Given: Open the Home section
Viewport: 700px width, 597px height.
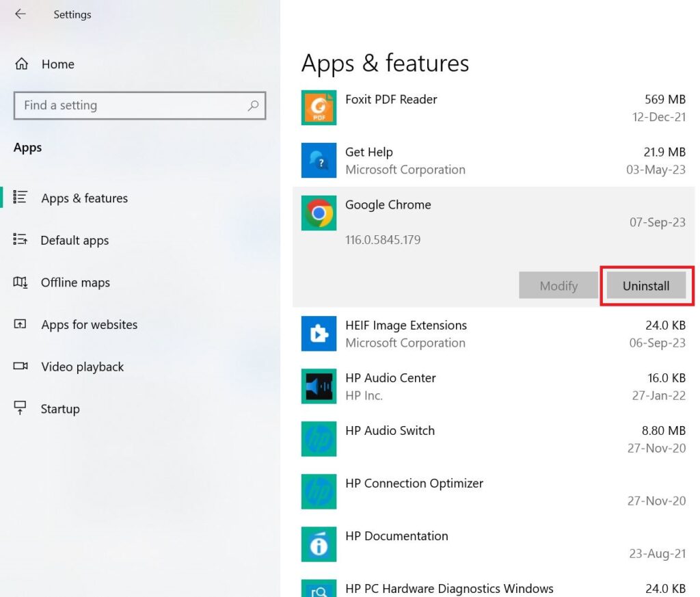Looking at the screenshot, I should (57, 64).
